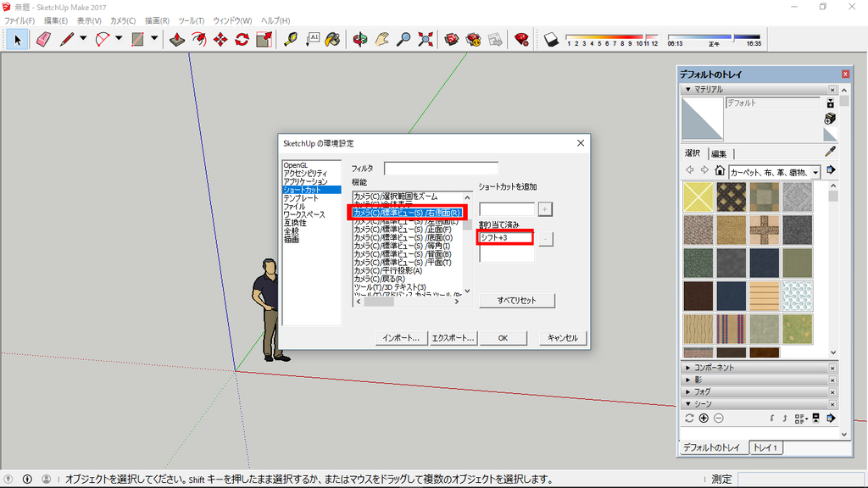Collapse the マテリアル panel

coord(688,89)
